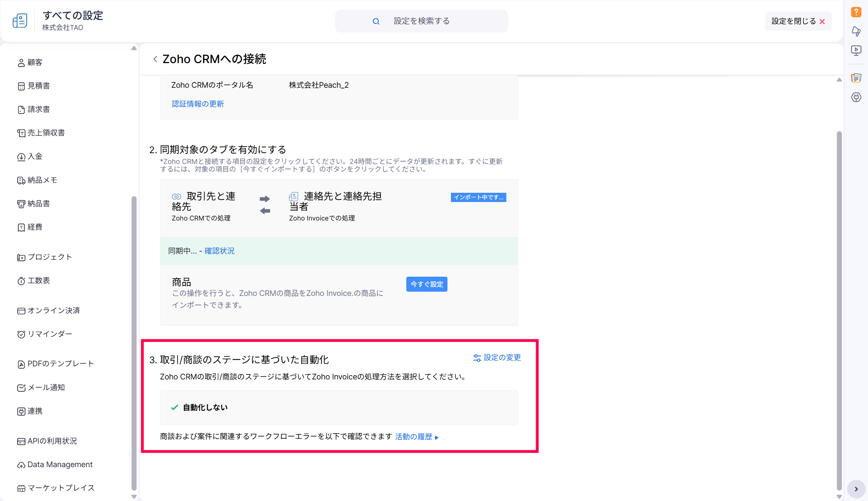Click the 今すぐ設定 button for 商品
Screen dimensions: 868x501
pos(426,284)
